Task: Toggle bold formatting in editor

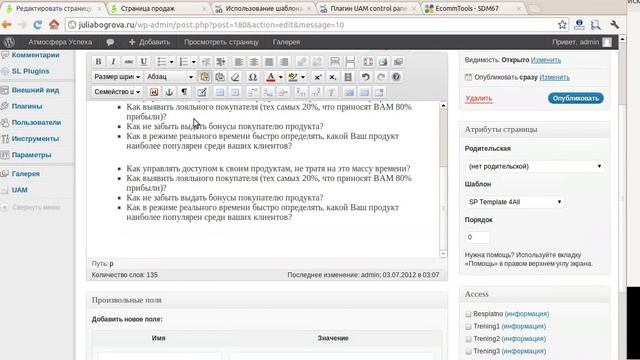Action: point(98,62)
